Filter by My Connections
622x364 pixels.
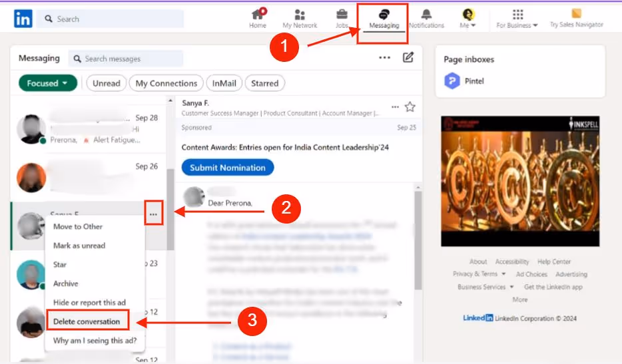click(x=166, y=83)
